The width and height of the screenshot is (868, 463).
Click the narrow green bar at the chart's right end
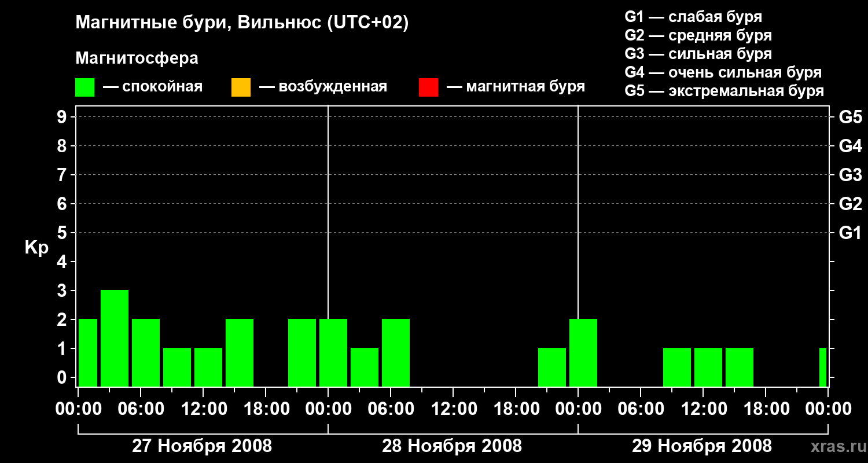[x=823, y=367]
